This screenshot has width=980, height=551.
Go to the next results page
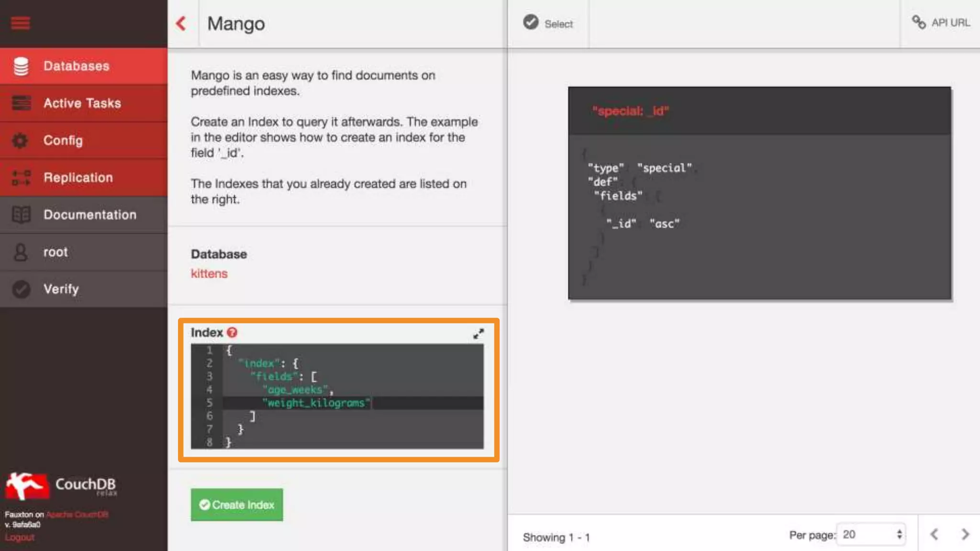[x=965, y=534]
